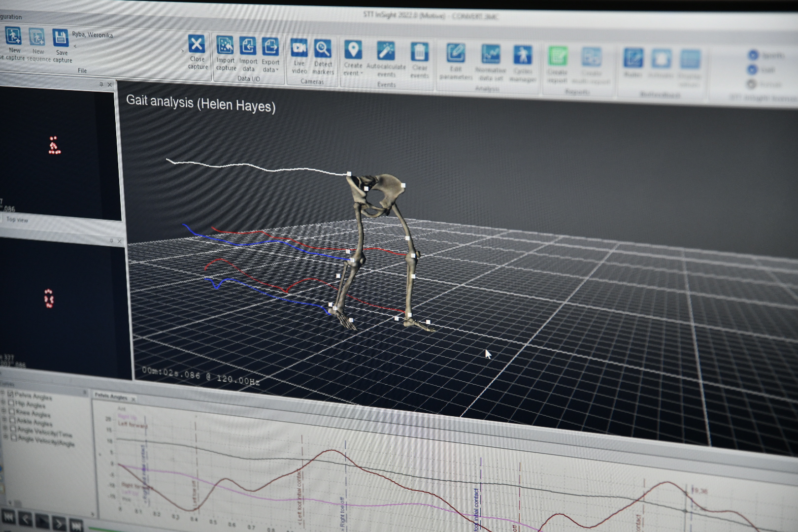
Task: Select the Top view label
Action: point(17,220)
